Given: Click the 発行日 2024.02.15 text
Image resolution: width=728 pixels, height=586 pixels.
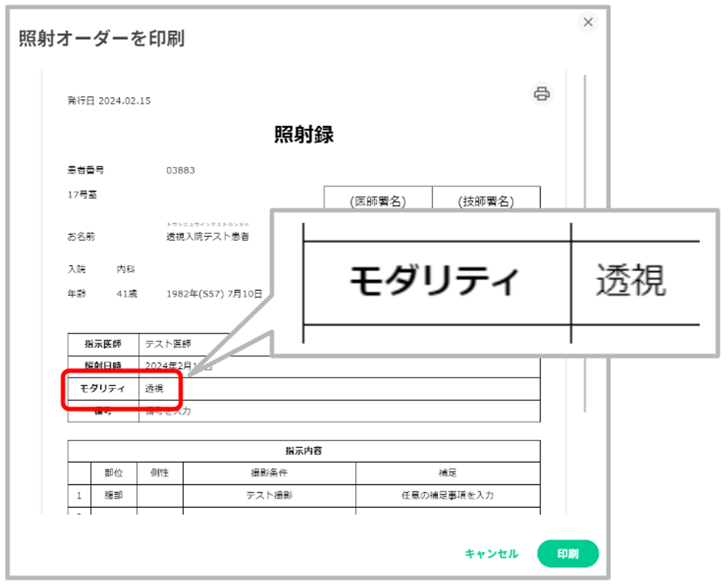Looking at the screenshot, I should (x=109, y=101).
